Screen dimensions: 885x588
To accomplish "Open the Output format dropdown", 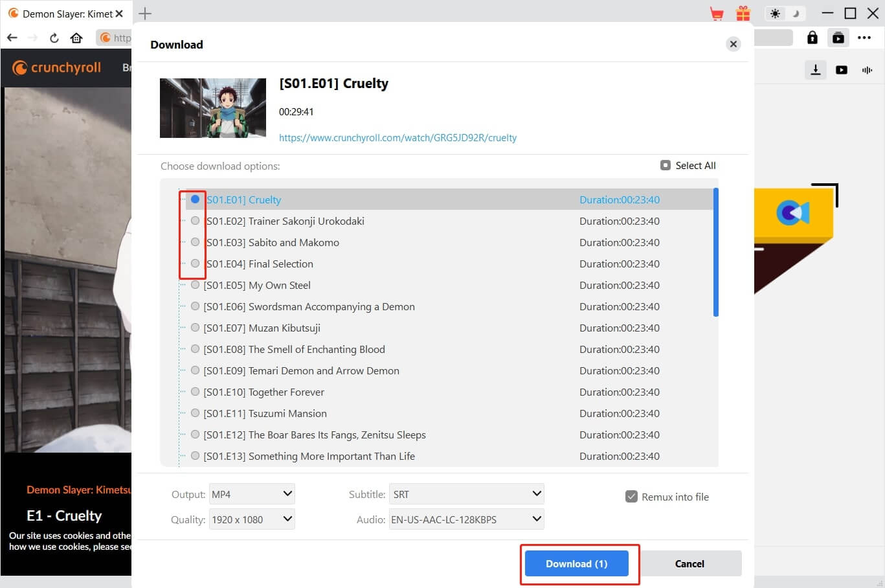I will [x=252, y=494].
